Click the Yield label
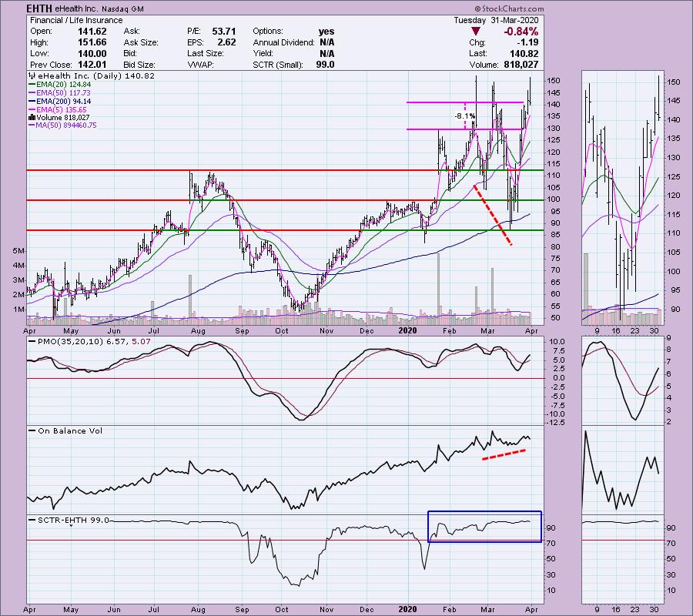 263,53
